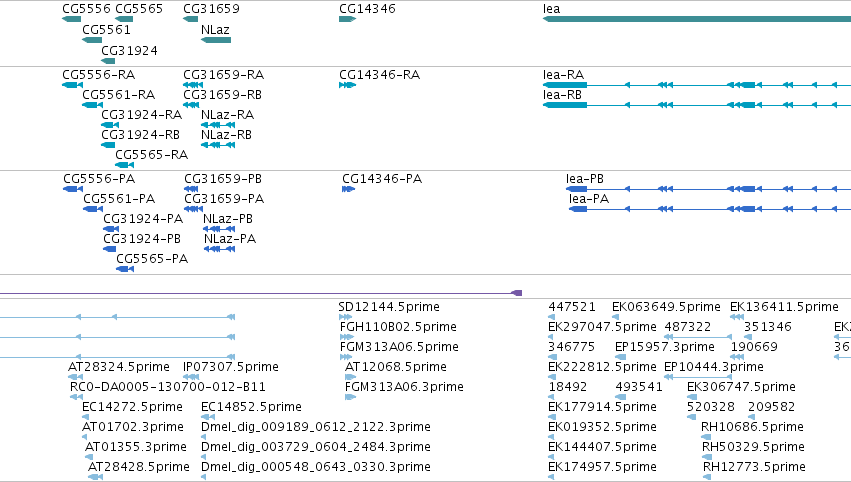Click the CG5561 gene label

click(x=106, y=29)
